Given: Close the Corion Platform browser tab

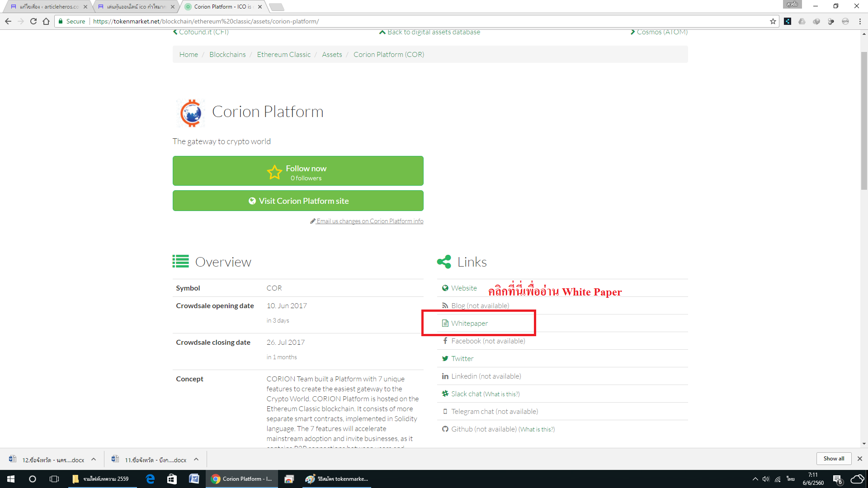Looking at the screenshot, I should point(260,7).
